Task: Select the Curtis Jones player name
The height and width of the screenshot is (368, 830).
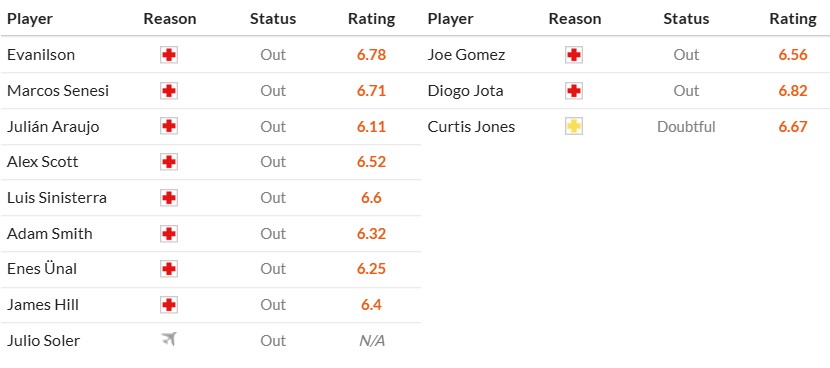Action: click(x=471, y=127)
